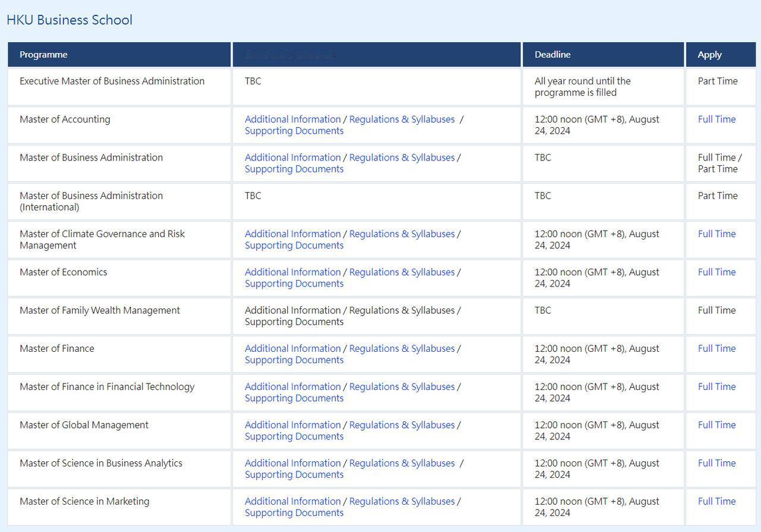761x532 pixels.
Task: Click Full Time in Family Wealth Management row
Action: (x=716, y=311)
